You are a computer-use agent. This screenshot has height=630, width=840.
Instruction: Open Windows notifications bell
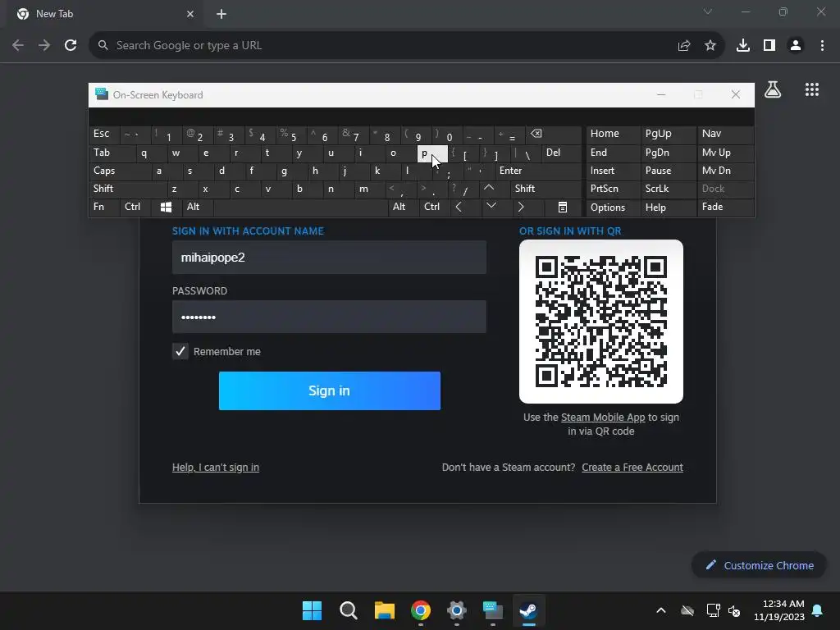point(818,610)
